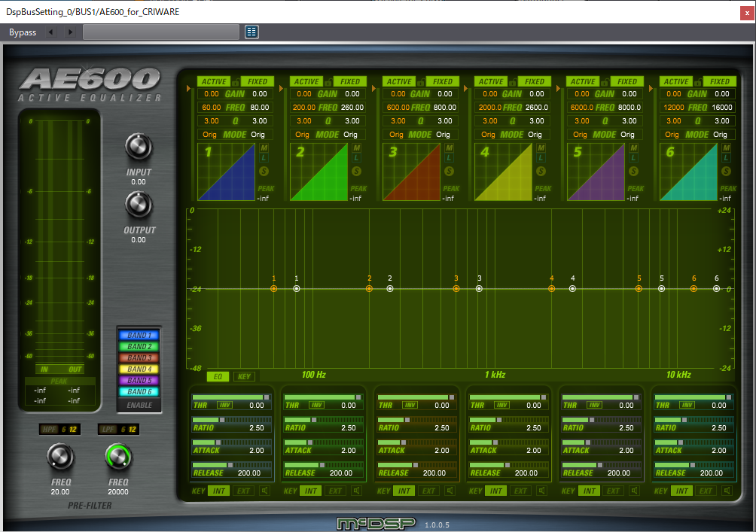Enable INV on band 1 threshold
Viewport: 756px width, 532px height.
[x=224, y=405]
